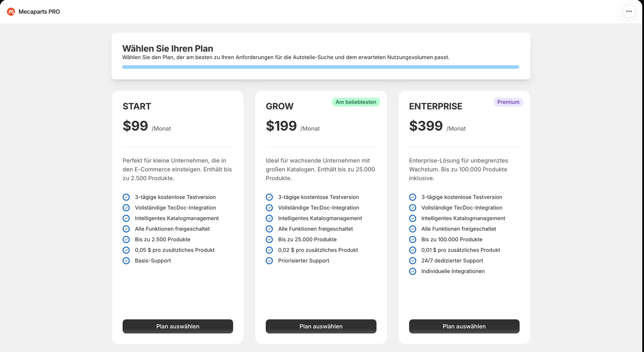Click the 'START' plan title
644x352 pixels.
coord(137,107)
